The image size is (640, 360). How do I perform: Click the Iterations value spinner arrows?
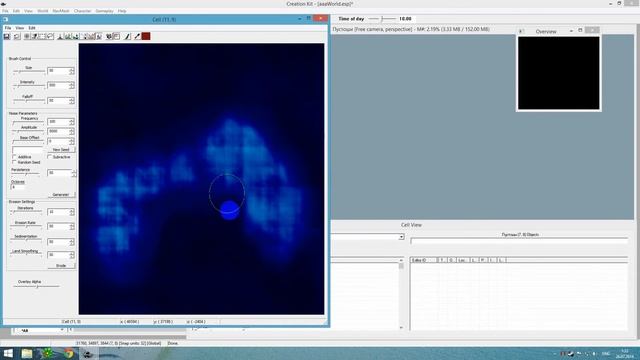(72, 212)
